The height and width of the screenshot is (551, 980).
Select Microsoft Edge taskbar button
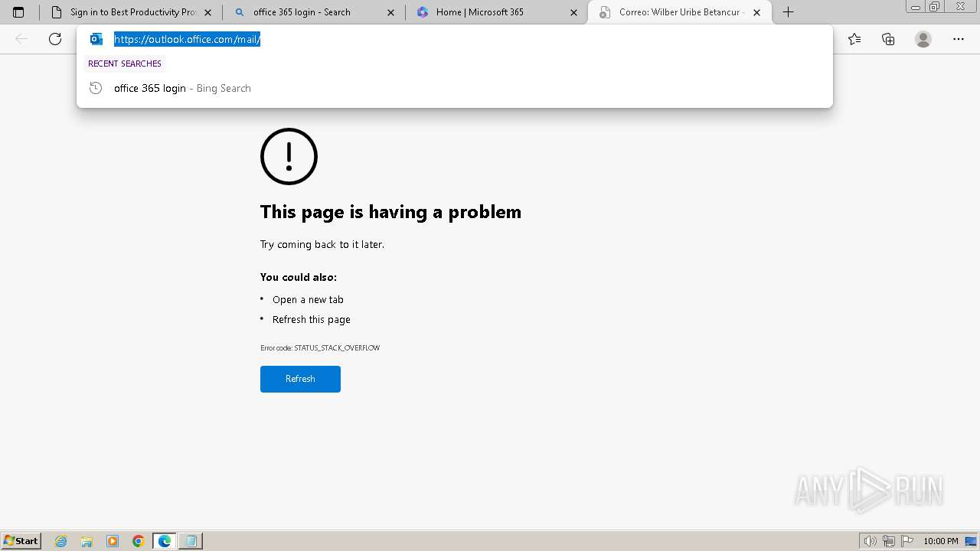tap(165, 541)
